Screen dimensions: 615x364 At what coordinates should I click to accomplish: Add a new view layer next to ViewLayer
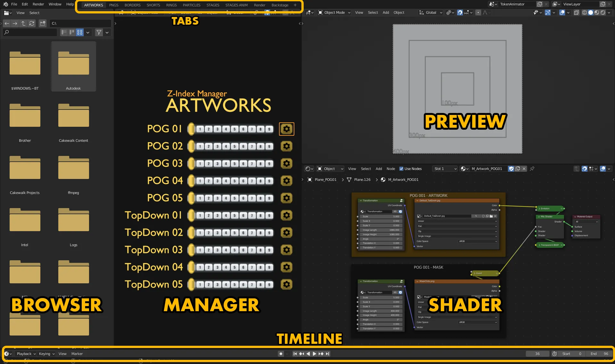(603, 4)
